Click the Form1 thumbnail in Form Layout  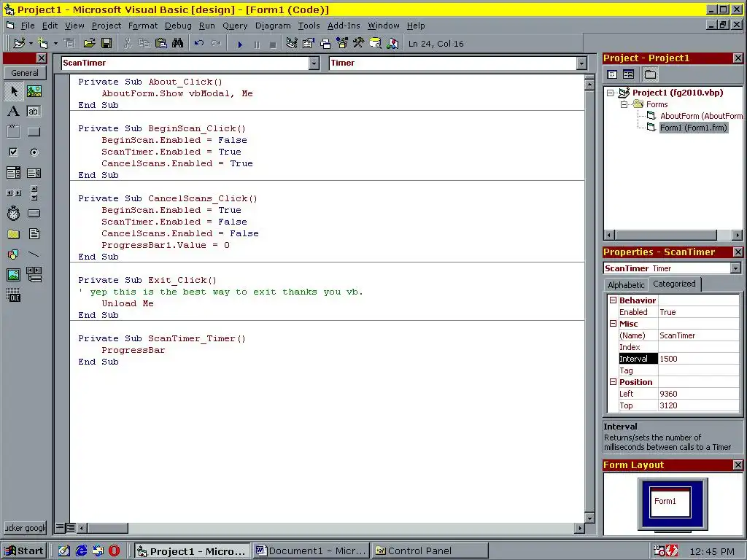(x=670, y=502)
